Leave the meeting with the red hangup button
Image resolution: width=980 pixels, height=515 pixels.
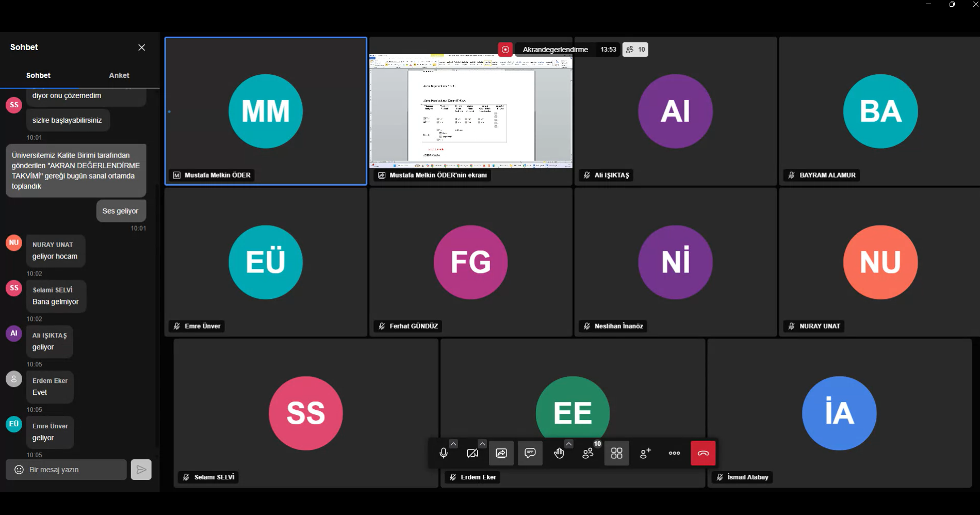point(703,453)
